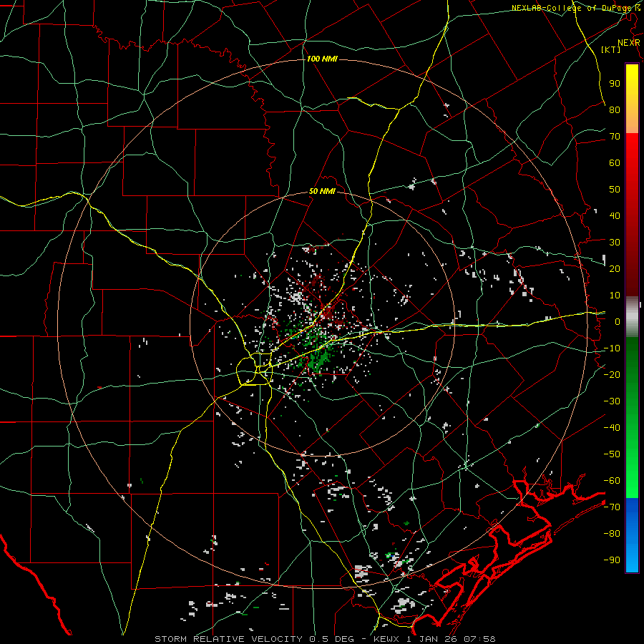Screen dimensions: 644x644
Task: Click the "-30" value on velocity scale
Action: [612, 401]
